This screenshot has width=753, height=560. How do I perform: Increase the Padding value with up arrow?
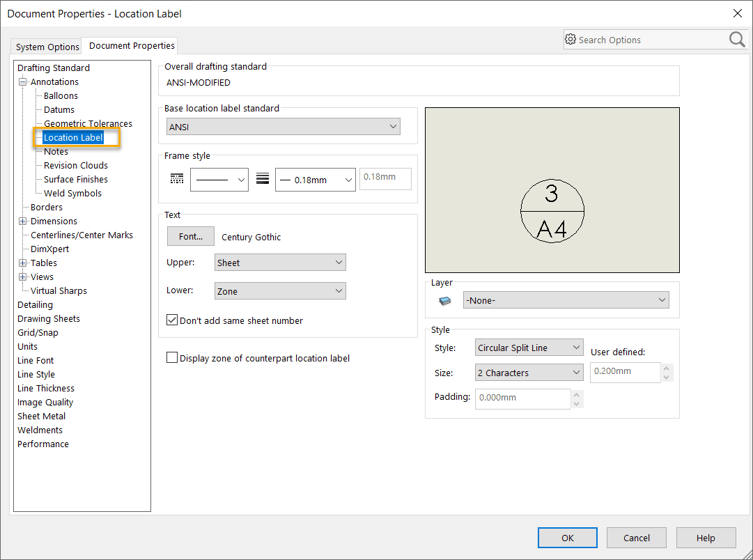[x=577, y=395]
